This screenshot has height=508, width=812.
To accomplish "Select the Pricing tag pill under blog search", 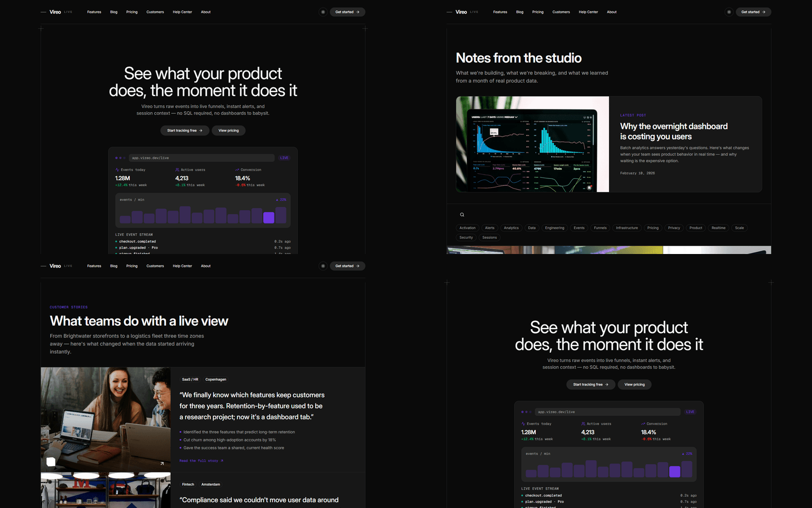I will coord(653,228).
